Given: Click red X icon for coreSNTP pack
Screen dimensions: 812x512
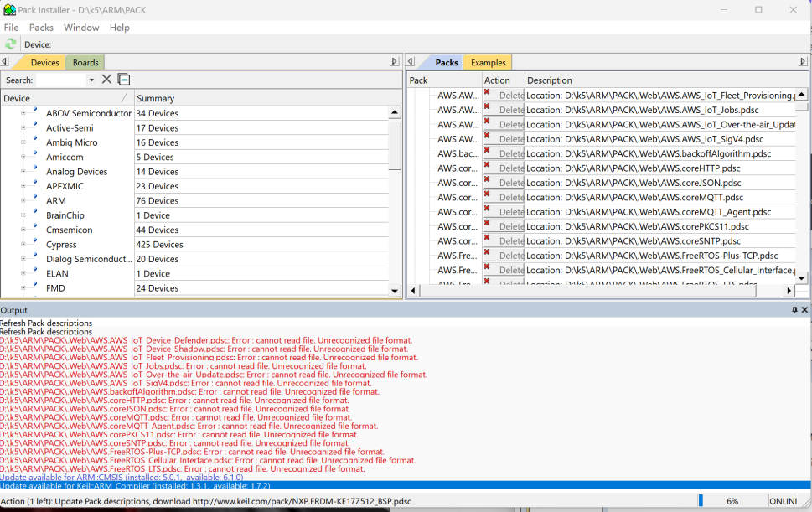Looking at the screenshot, I should 487,238.
